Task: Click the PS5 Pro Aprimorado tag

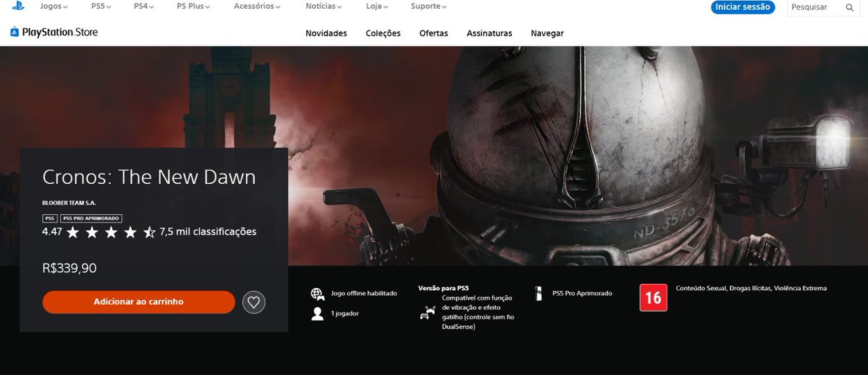Action: pyautogui.click(x=91, y=219)
